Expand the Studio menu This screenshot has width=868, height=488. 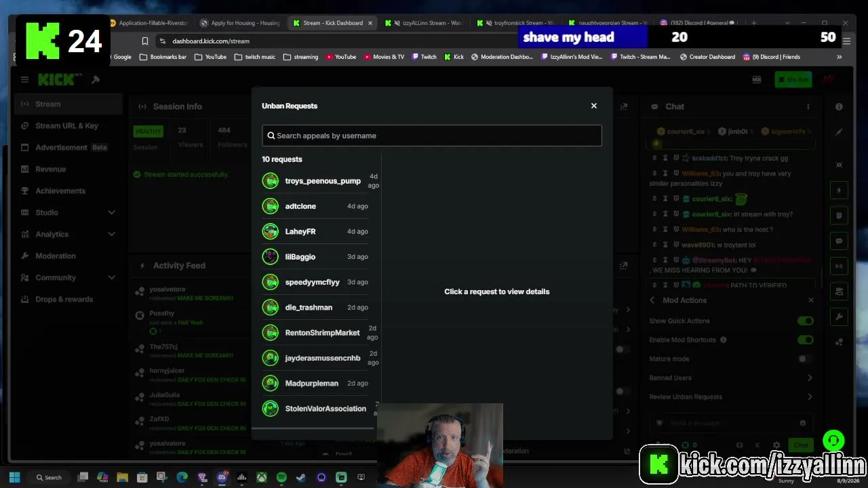(x=68, y=212)
